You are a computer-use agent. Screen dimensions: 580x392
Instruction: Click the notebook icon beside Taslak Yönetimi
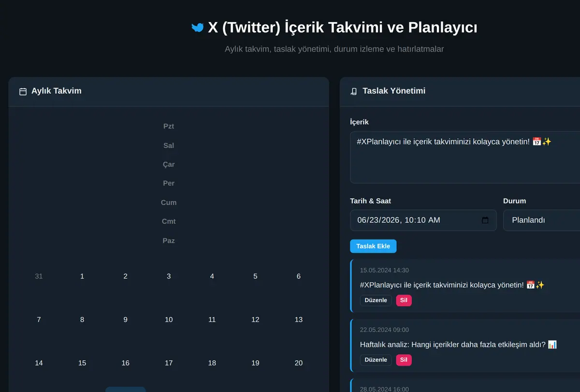(x=354, y=91)
